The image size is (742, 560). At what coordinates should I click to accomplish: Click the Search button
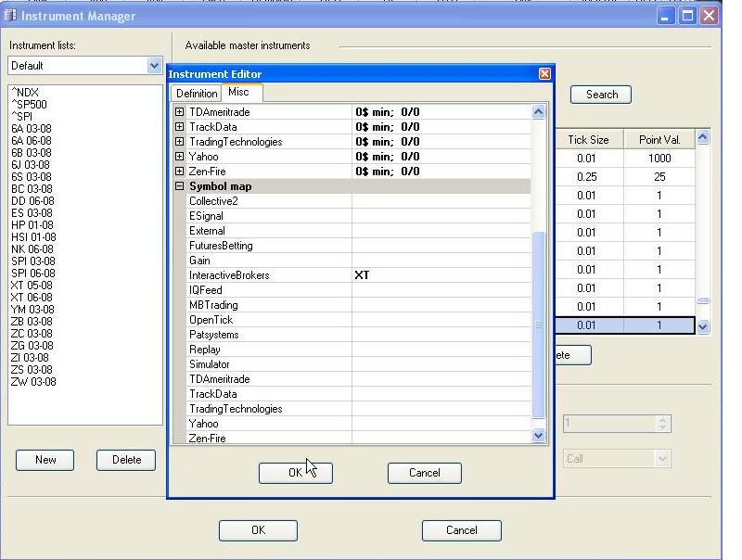pos(601,95)
